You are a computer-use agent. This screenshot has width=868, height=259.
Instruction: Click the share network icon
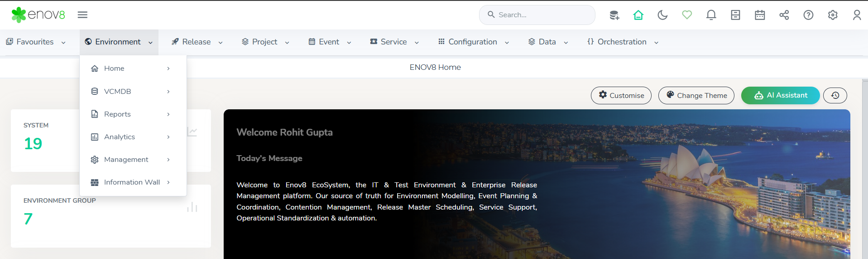tap(784, 15)
